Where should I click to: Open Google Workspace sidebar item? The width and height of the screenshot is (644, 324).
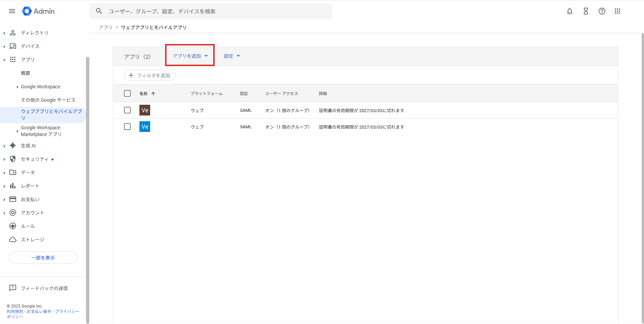(41, 87)
